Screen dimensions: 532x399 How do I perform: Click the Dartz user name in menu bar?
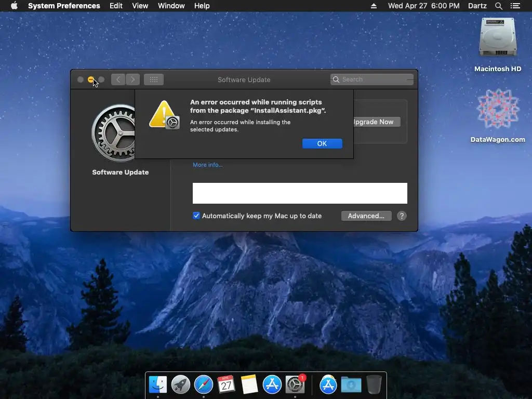coord(477,6)
